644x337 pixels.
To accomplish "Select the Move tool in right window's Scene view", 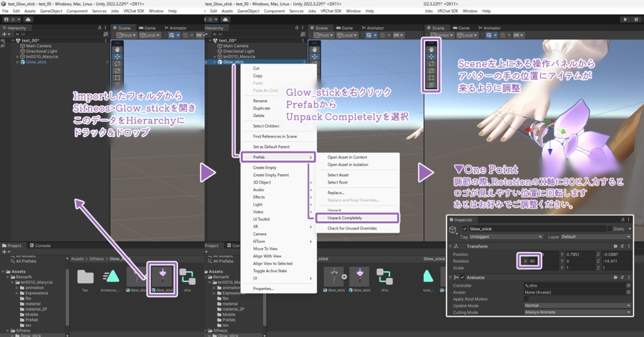I will 431,57.
